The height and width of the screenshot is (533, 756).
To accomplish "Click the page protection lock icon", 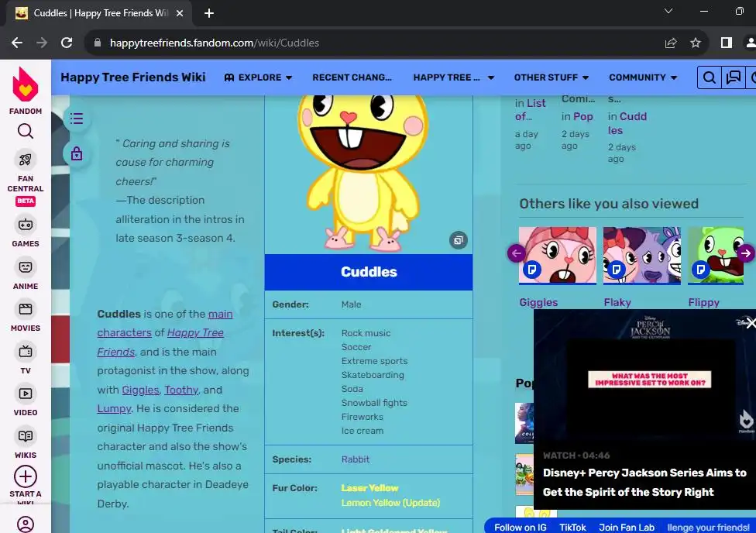I will coord(77,154).
